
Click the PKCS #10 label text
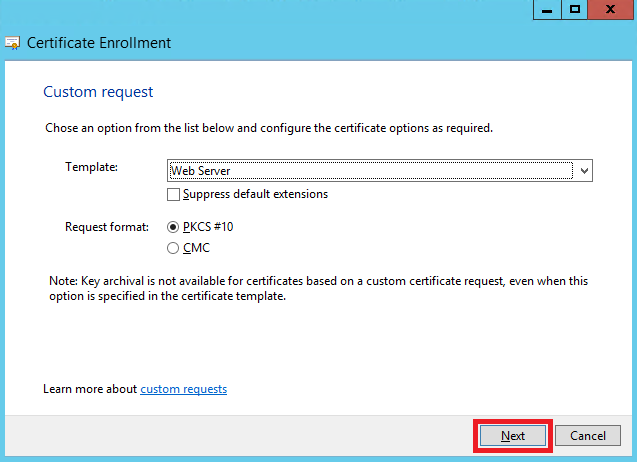[x=208, y=227]
